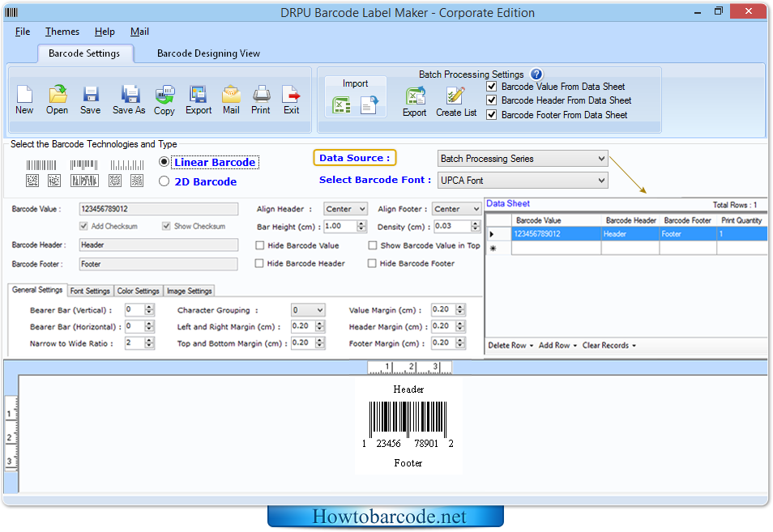The image size is (773, 532).
Task: Select the 2D Barcode radio button
Action: point(164,181)
